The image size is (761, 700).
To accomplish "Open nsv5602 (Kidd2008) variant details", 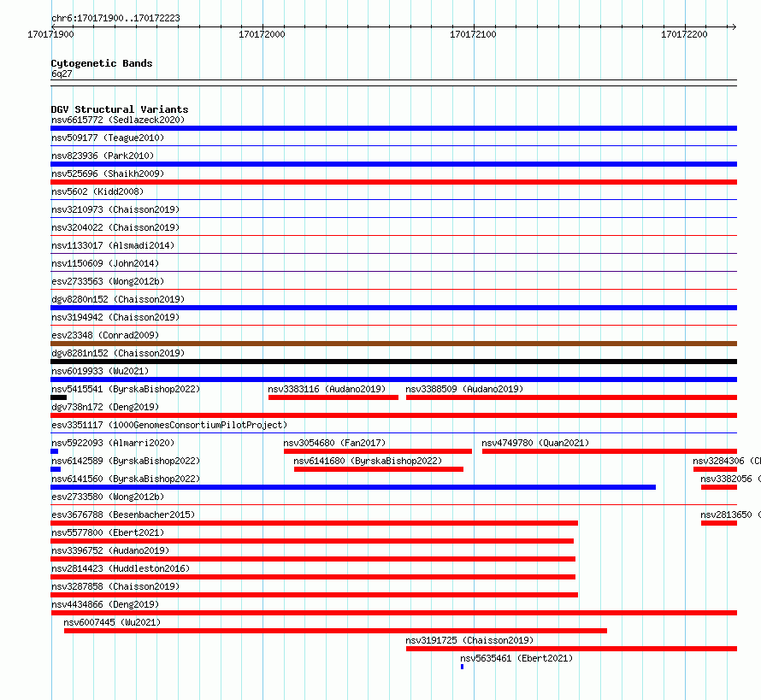I will coord(97,191).
